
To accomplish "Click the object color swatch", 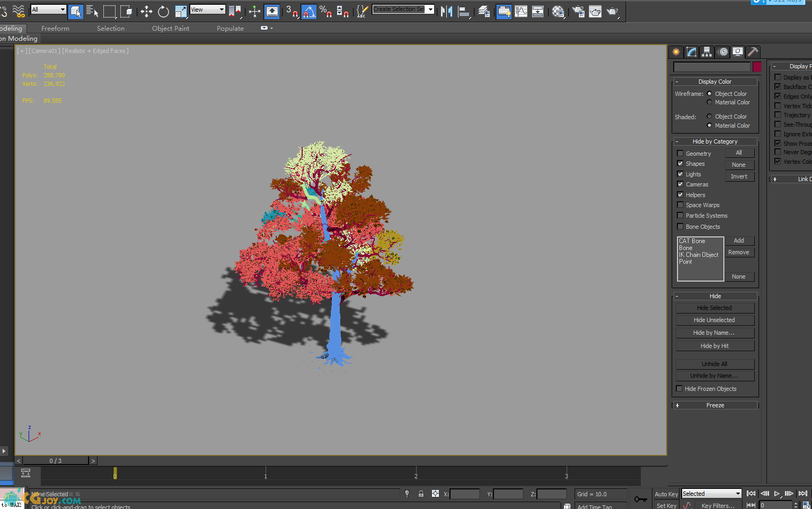I will pyautogui.click(x=757, y=67).
